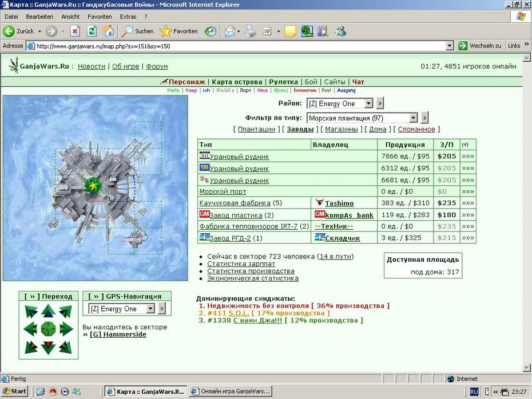
Task: Expand the Фильтр по типу dropdown
Action: click(x=413, y=118)
